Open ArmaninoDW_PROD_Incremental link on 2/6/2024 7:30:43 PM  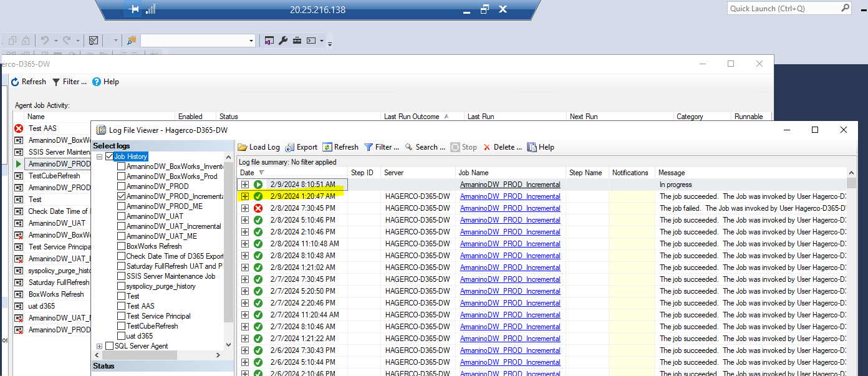(510, 350)
